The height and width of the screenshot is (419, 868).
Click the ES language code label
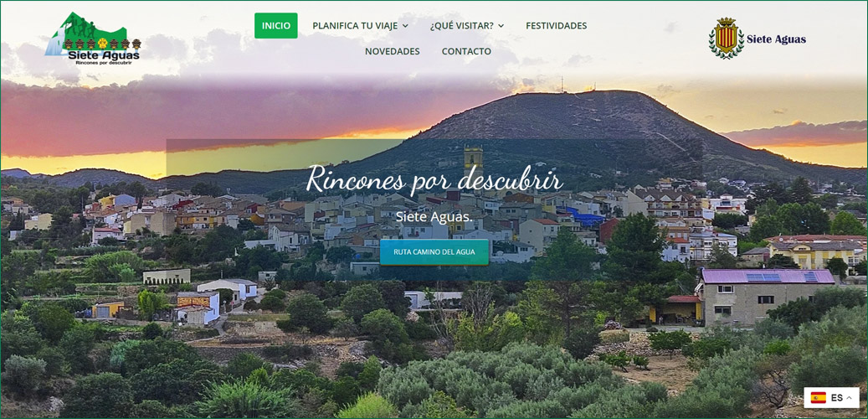pos(836,397)
